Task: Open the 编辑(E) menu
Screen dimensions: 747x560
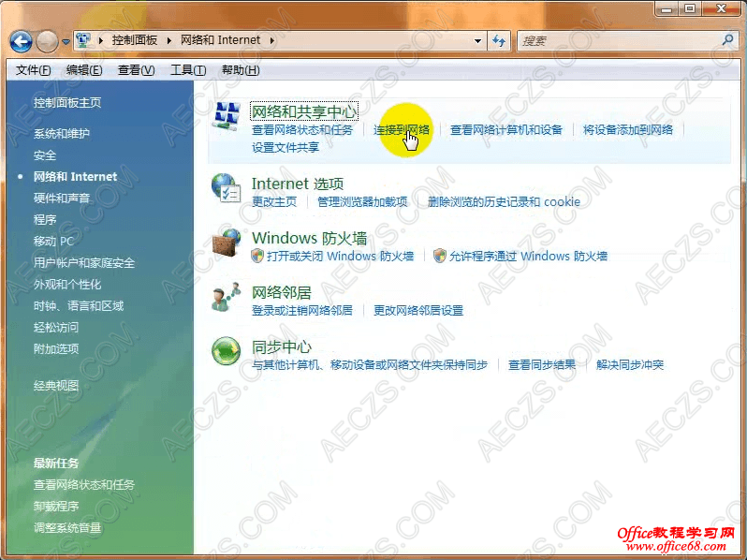Action: (x=84, y=70)
